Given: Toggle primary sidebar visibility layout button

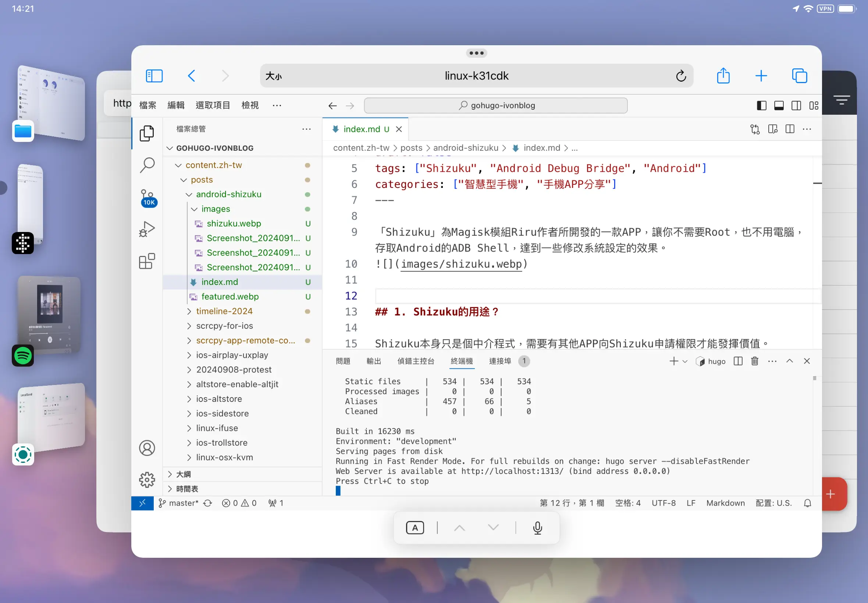Looking at the screenshot, I should click(761, 106).
